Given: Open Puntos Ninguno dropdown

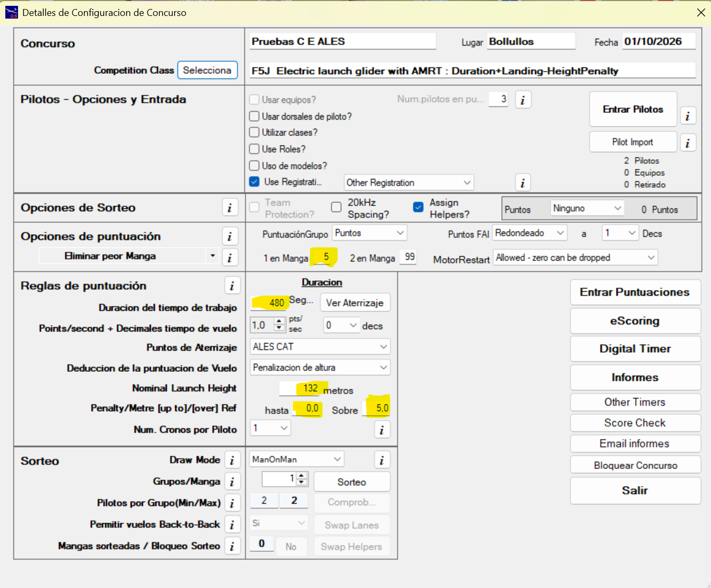Looking at the screenshot, I should click(x=587, y=208).
